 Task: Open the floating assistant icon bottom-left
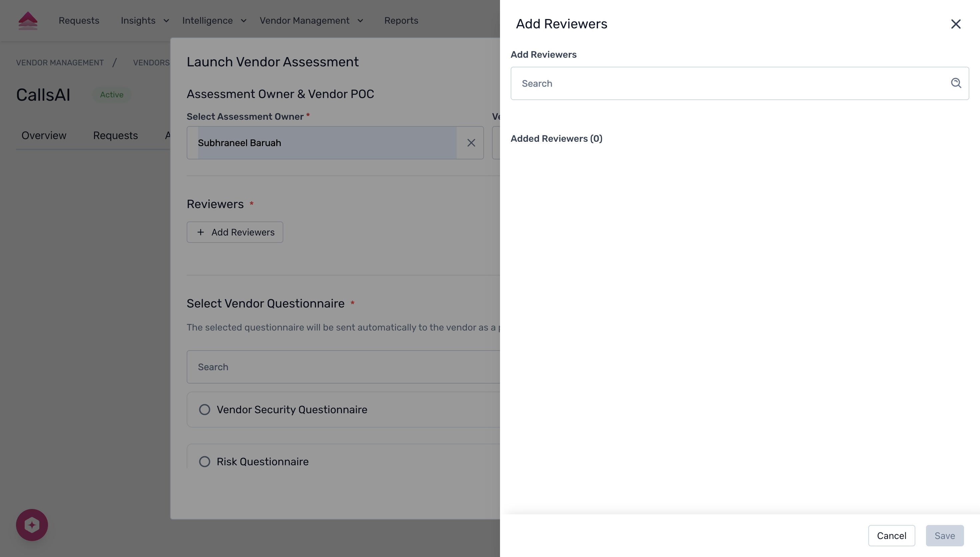click(32, 525)
